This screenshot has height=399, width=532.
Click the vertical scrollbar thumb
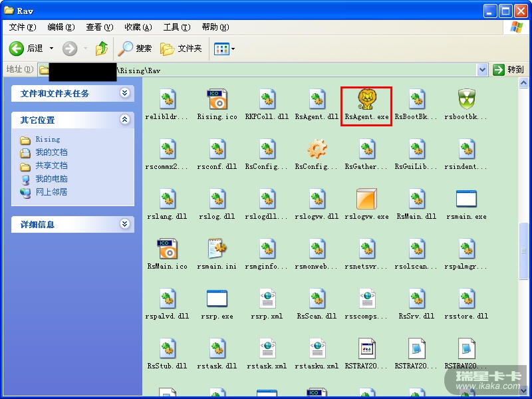point(523,251)
